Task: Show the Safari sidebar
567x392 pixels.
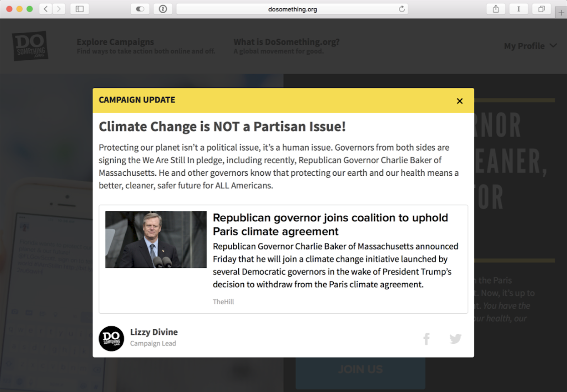Action: [79, 9]
